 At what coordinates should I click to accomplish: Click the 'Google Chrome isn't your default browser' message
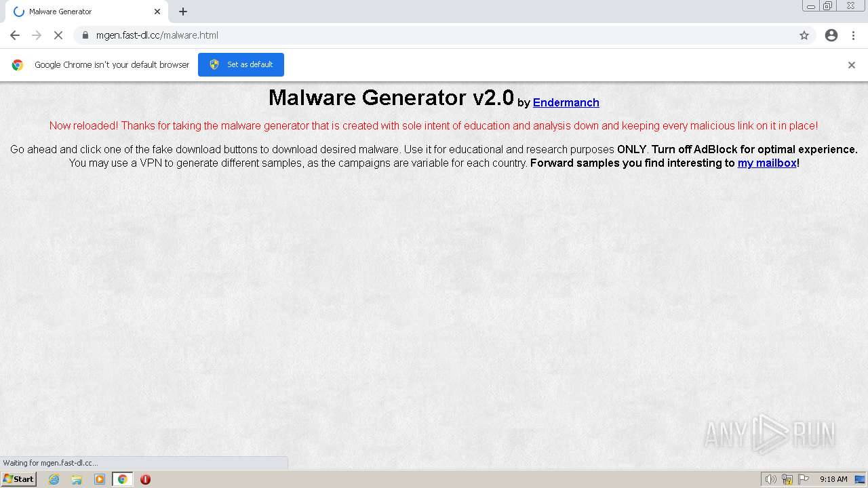(x=112, y=64)
